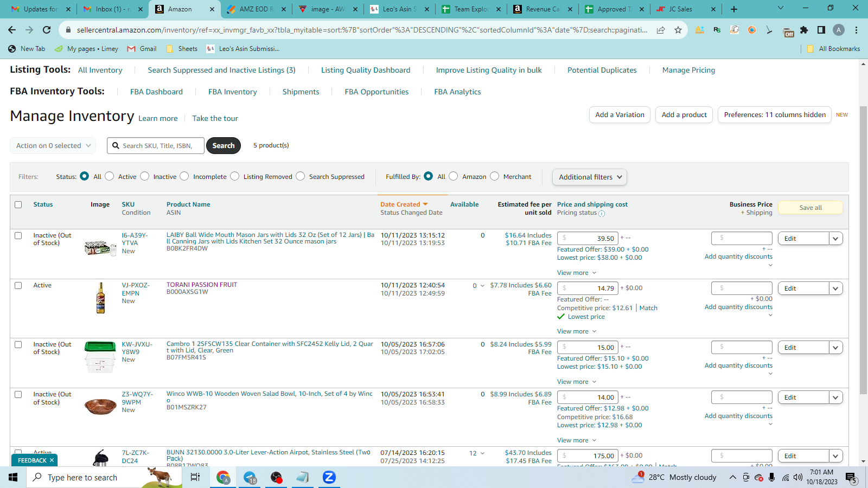868x488 pixels.
Task: Toggle the browser side panel icon
Action: click(x=821, y=30)
